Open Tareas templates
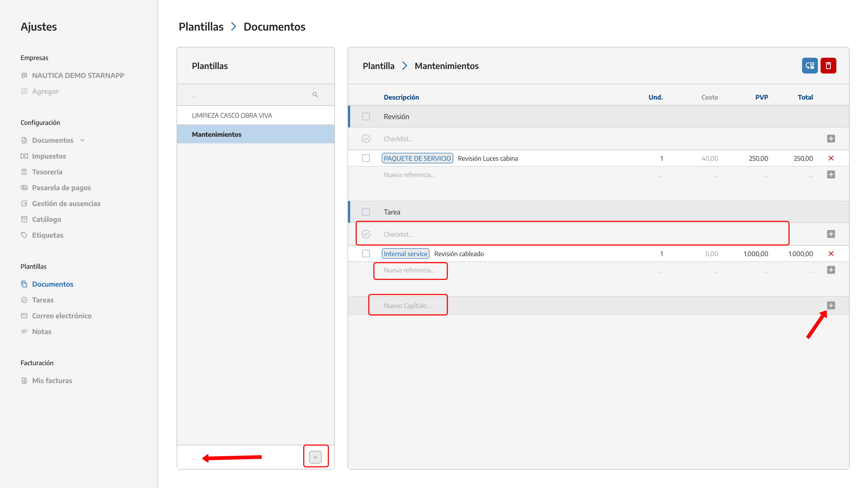The height and width of the screenshot is (488, 868). click(x=43, y=300)
